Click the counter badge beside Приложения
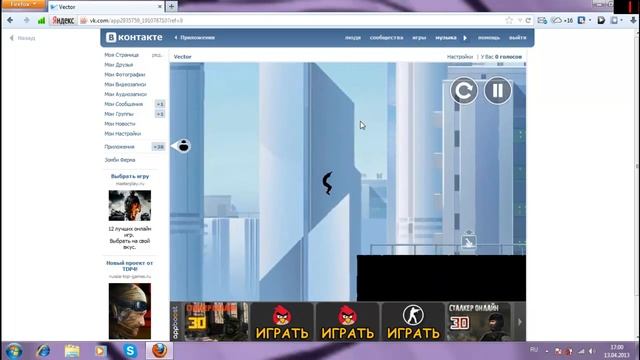This screenshot has height=360, width=640. tap(158, 147)
